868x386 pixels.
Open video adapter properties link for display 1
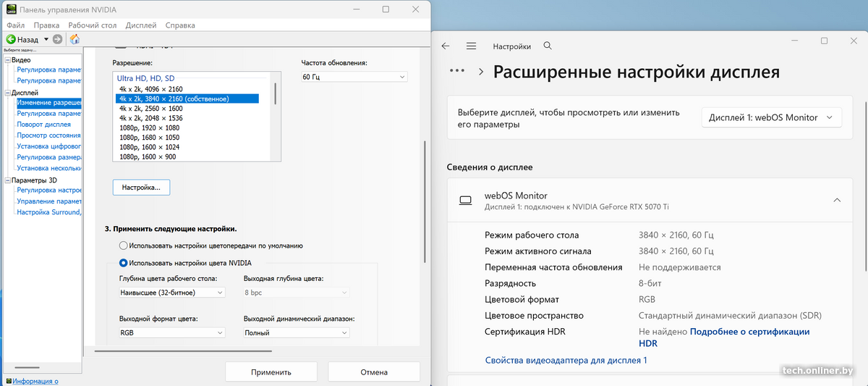pyautogui.click(x=566, y=360)
